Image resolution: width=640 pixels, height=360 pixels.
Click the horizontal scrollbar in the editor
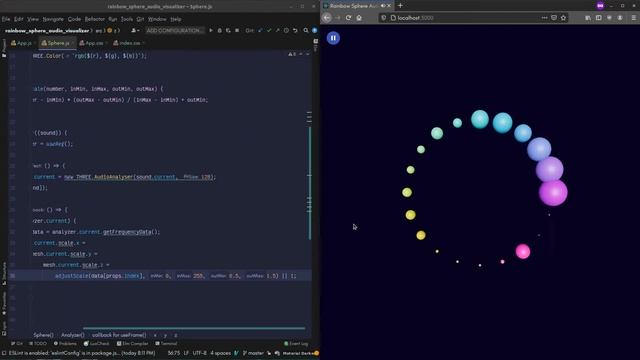pyautogui.click(x=194, y=328)
